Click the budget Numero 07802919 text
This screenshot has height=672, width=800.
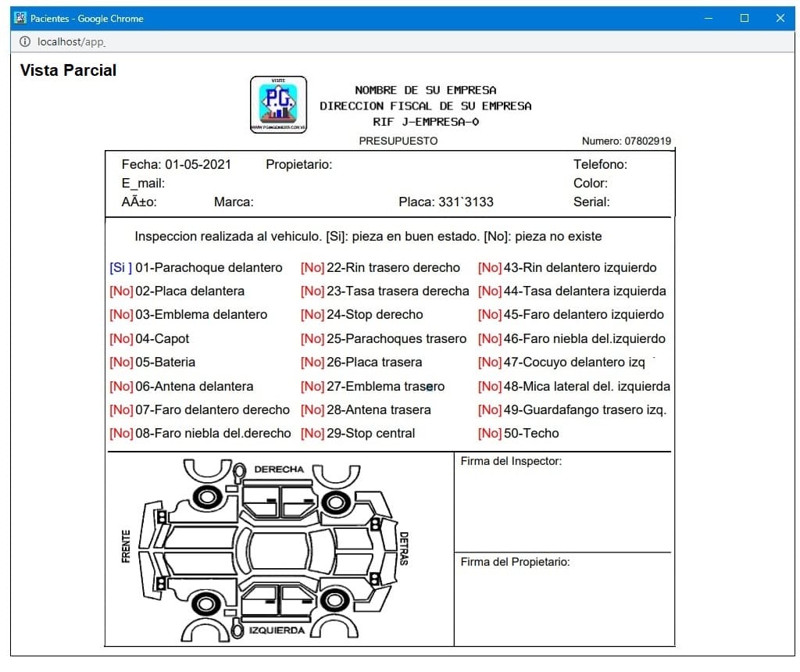click(626, 141)
